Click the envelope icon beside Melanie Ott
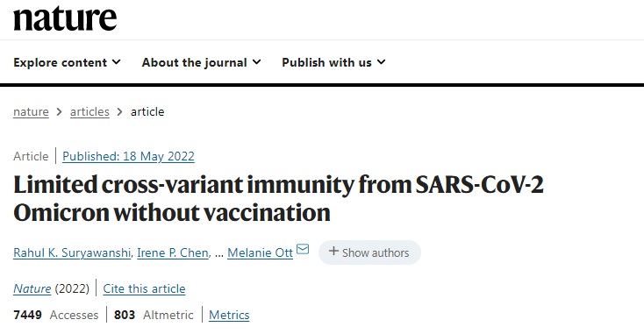This screenshot has height=334, width=644. pyautogui.click(x=303, y=249)
